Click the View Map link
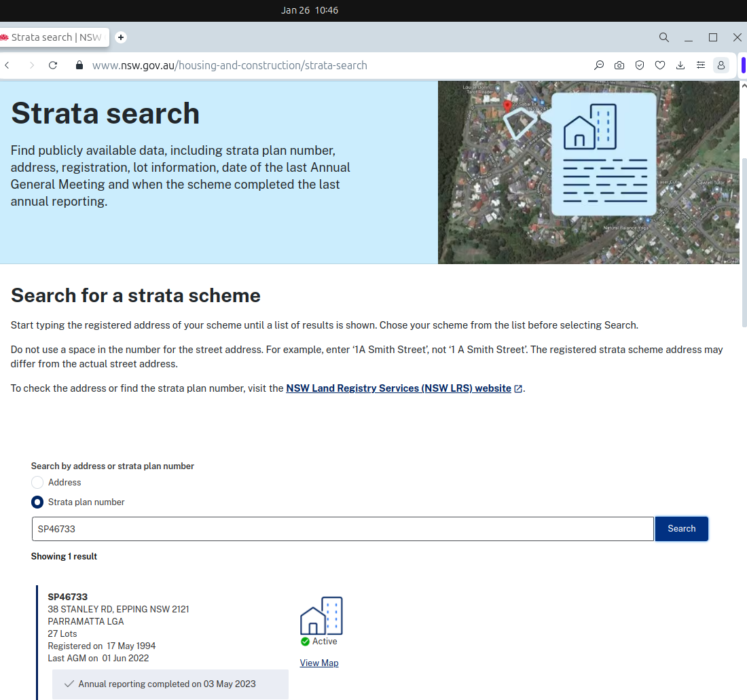747x700 pixels. pyautogui.click(x=319, y=663)
